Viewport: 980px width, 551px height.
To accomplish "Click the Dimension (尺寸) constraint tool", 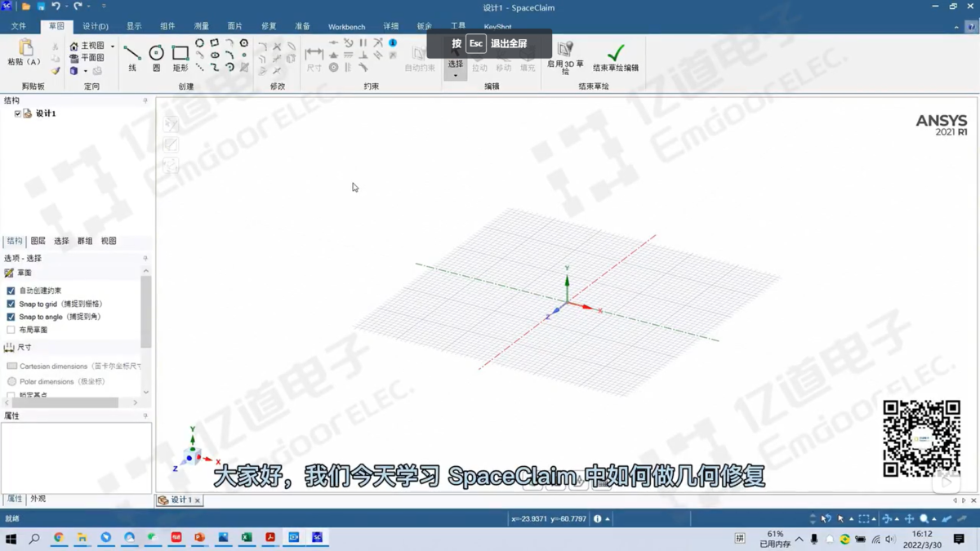I will pos(314,58).
